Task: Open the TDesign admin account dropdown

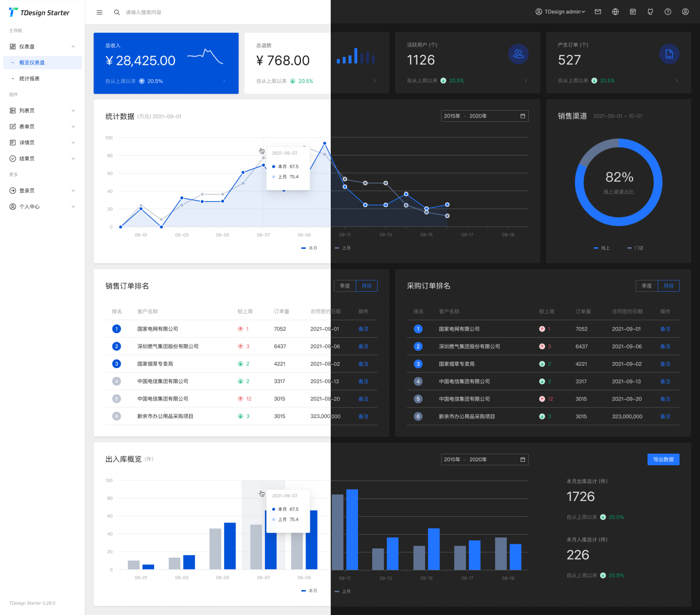Action: [560, 12]
